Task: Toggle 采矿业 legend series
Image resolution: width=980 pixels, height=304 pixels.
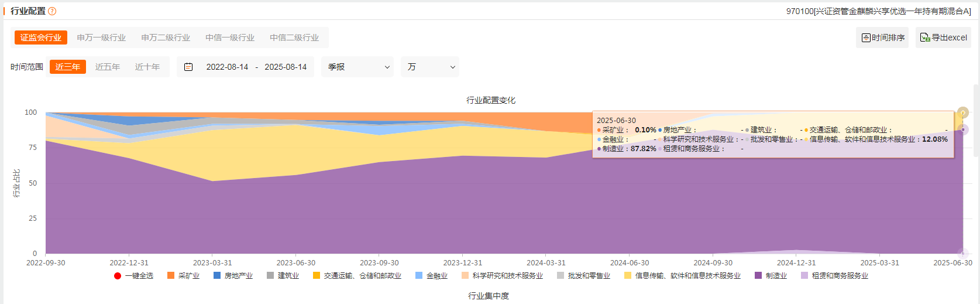Action: (x=183, y=276)
